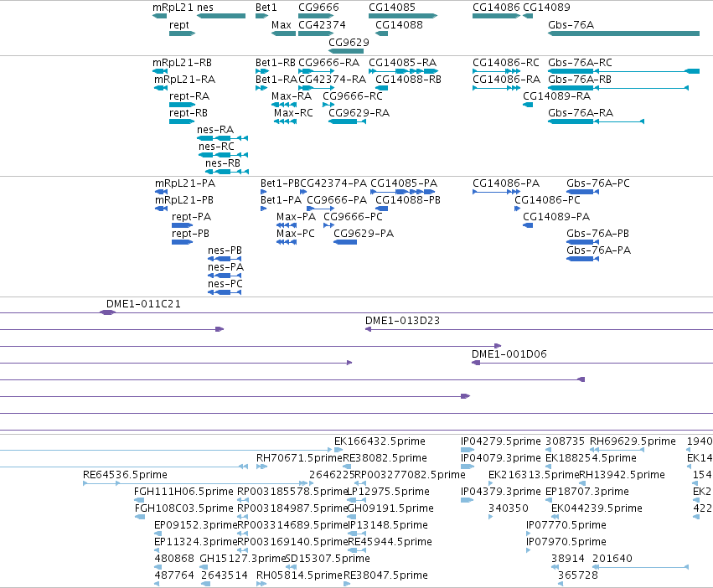This screenshot has height=588, width=713.
Task: Select transcript rept-RA
Action: click(x=189, y=96)
